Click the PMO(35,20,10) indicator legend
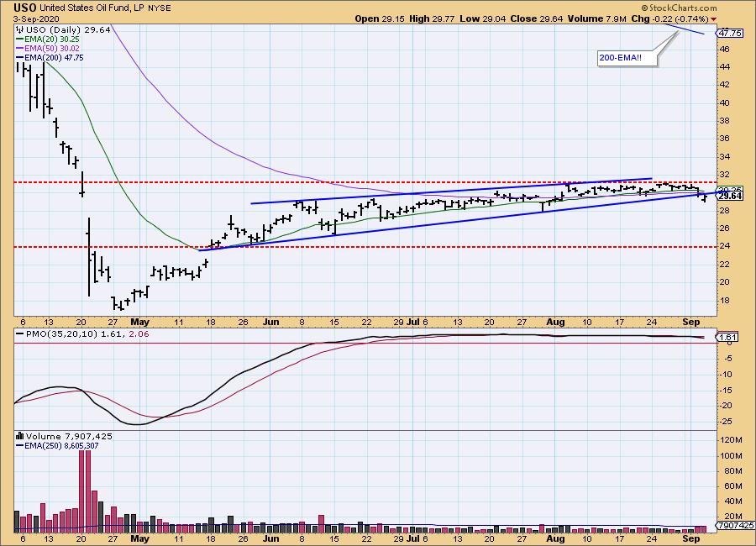Screen dimensions: 756x546 [82, 333]
